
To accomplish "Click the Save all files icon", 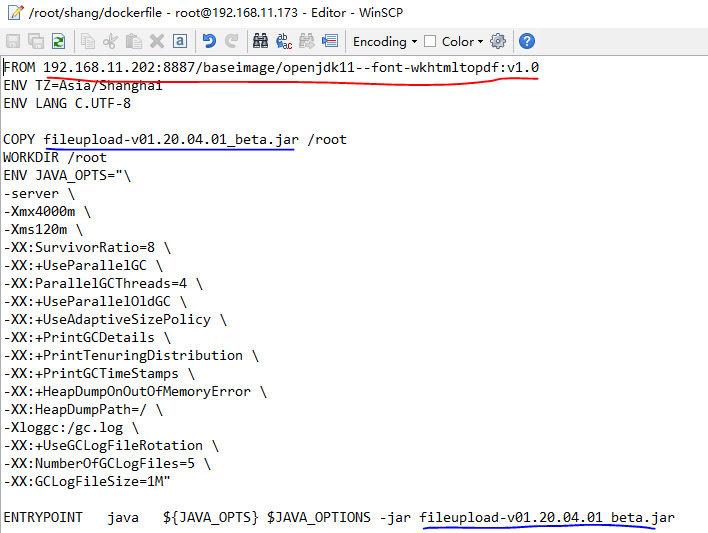I will pyautogui.click(x=36, y=41).
